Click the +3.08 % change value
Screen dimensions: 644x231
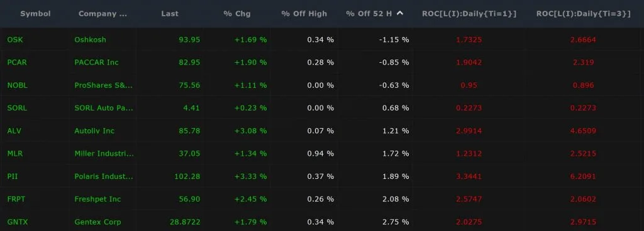tap(250, 131)
